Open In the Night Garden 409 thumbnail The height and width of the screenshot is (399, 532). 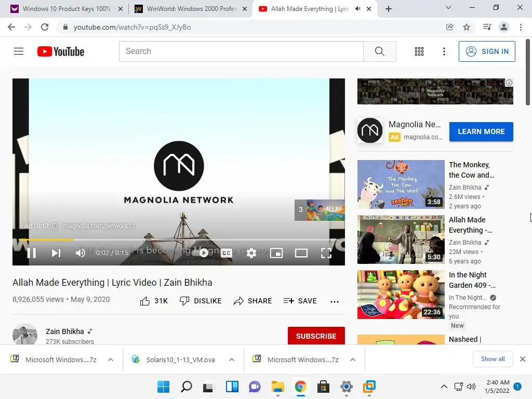pyautogui.click(x=401, y=295)
